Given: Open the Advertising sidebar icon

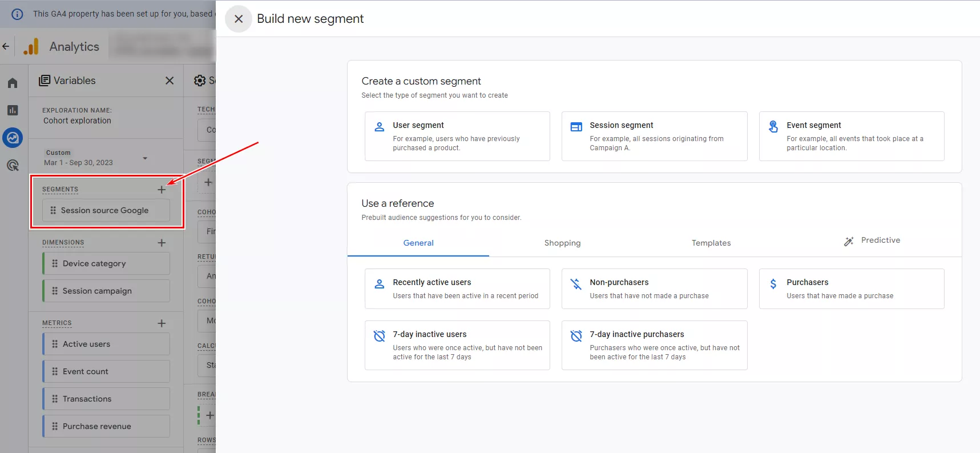Looking at the screenshot, I should (x=13, y=166).
